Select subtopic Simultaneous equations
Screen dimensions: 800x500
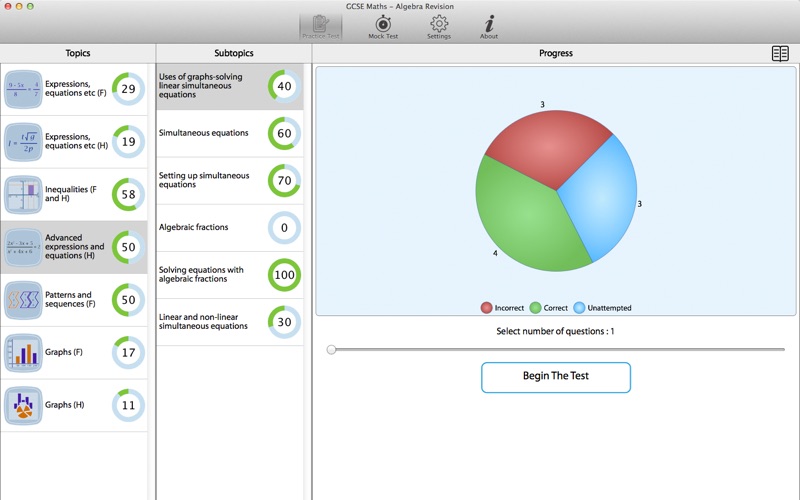(x=230, y=133)
